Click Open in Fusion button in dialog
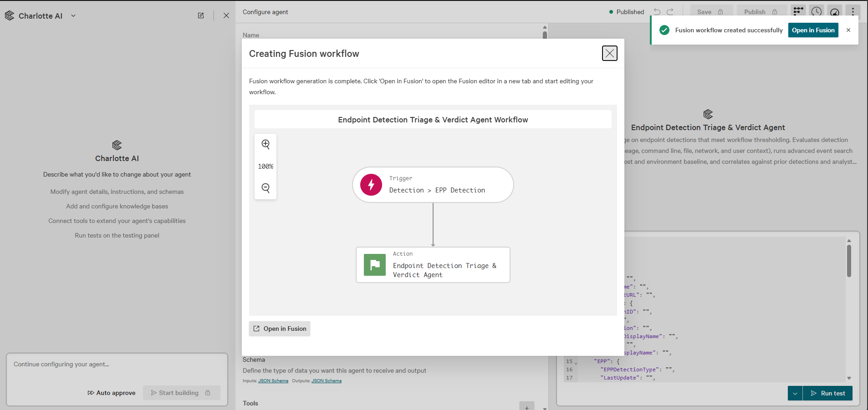The image size is (868, 410). tap(280, 329)
